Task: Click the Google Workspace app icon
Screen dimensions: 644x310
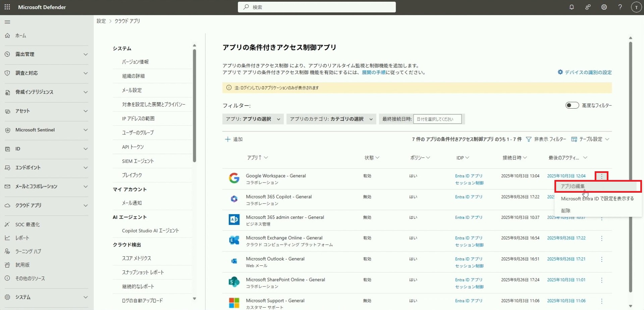Action: coord(234,178)
